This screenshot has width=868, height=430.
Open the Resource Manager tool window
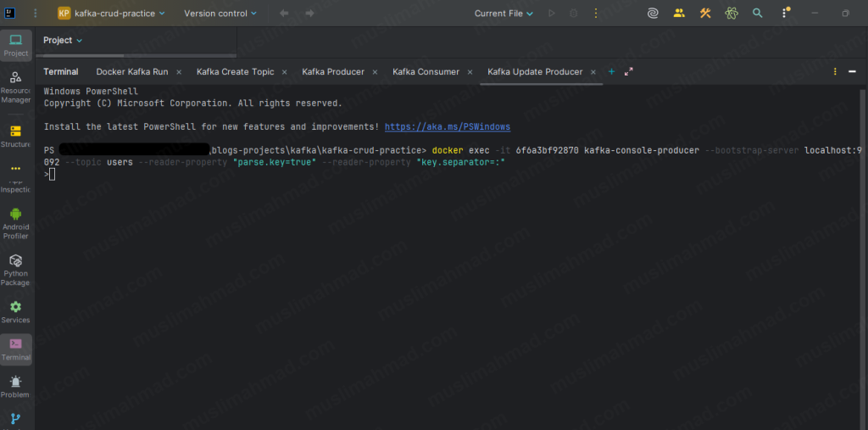point(16,87)
